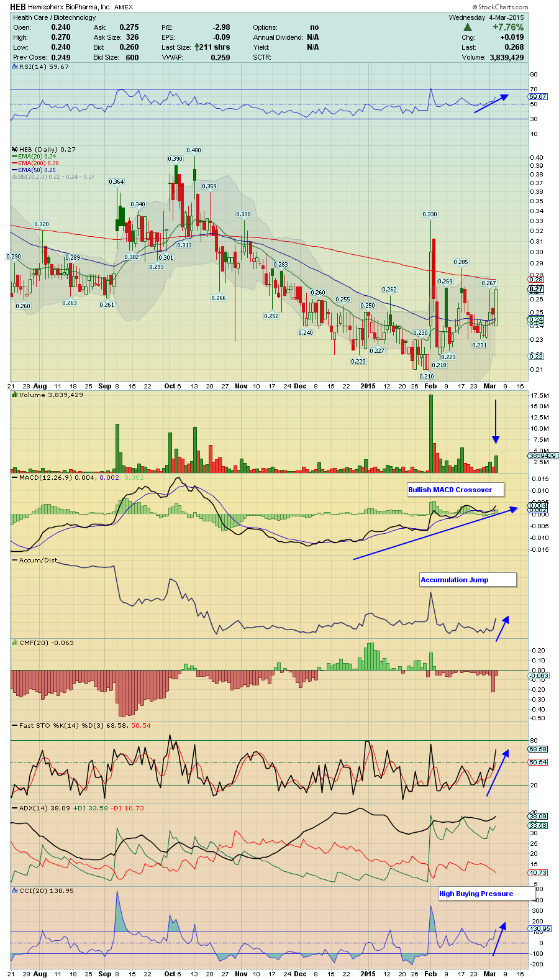Screen dimensions: 559x980
Task: Click the RSI 59.67 value tag on axis
Action: 538,97
